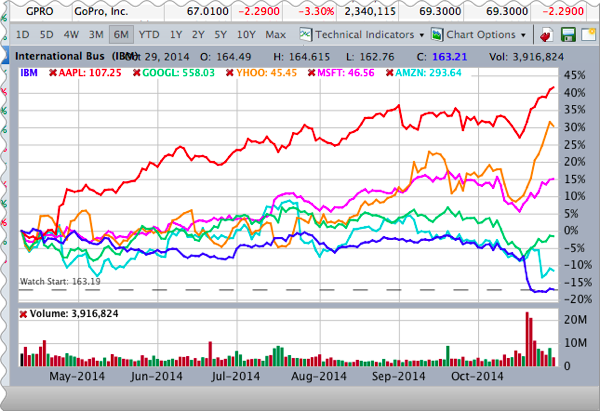This screenshot has height=411, width=600.
Task: Remove AMZN comparison with red X
Action: [x=390, y=73]
